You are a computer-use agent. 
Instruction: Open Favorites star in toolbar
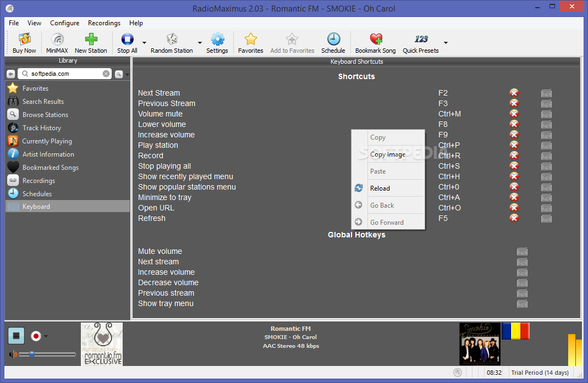tap(250, 43)
